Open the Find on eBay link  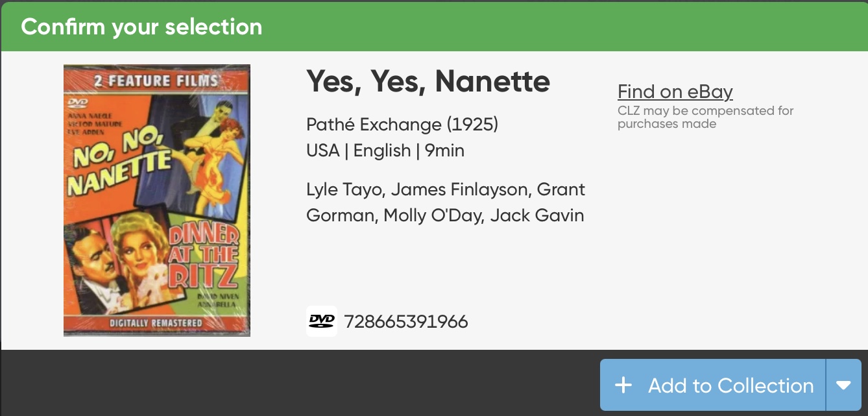coord(675,92)
